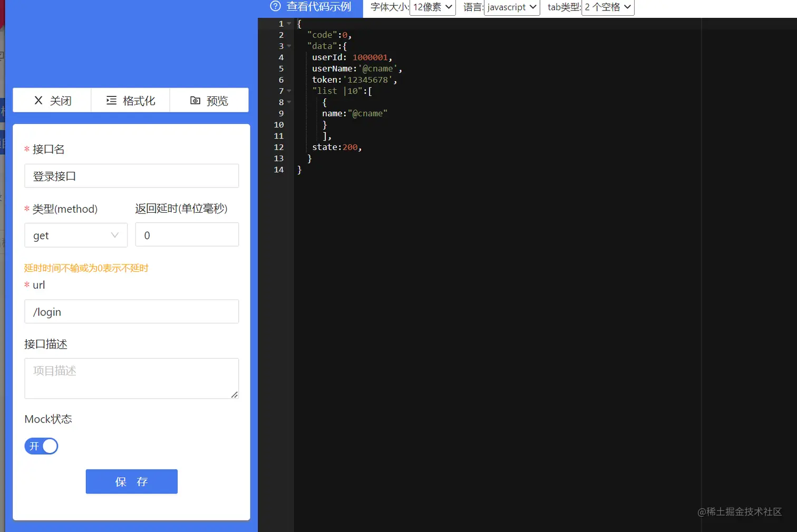Screen dimensions: 797x532
Task: Click the name "@cname" value on line 9
Action: (368, 114)
